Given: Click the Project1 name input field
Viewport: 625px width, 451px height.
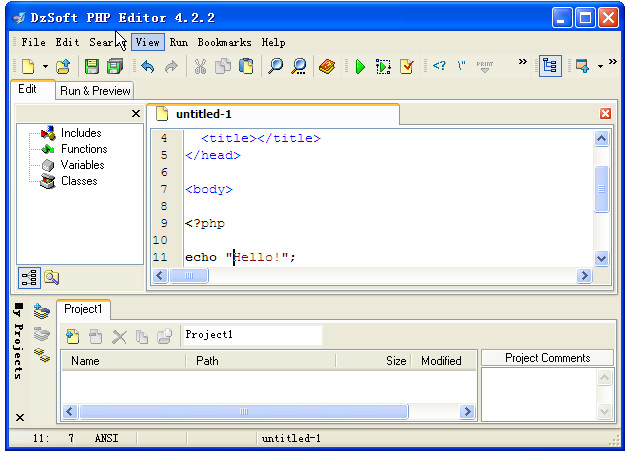Looking at the screenshot, I should pyautogui.click(x=251, y=335).
